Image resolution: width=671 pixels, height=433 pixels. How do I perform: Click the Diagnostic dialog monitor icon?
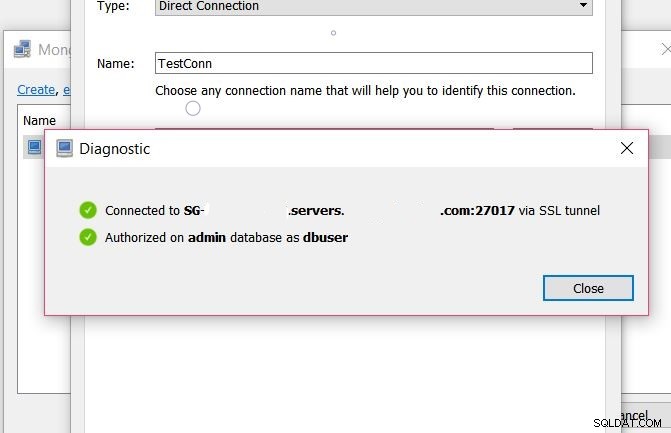64,148
